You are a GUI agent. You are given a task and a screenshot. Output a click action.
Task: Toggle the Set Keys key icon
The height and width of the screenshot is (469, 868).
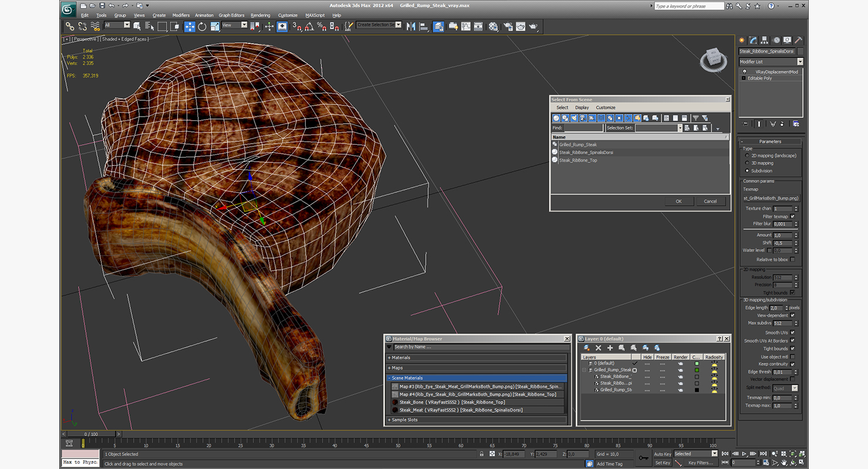click(643, 458)
